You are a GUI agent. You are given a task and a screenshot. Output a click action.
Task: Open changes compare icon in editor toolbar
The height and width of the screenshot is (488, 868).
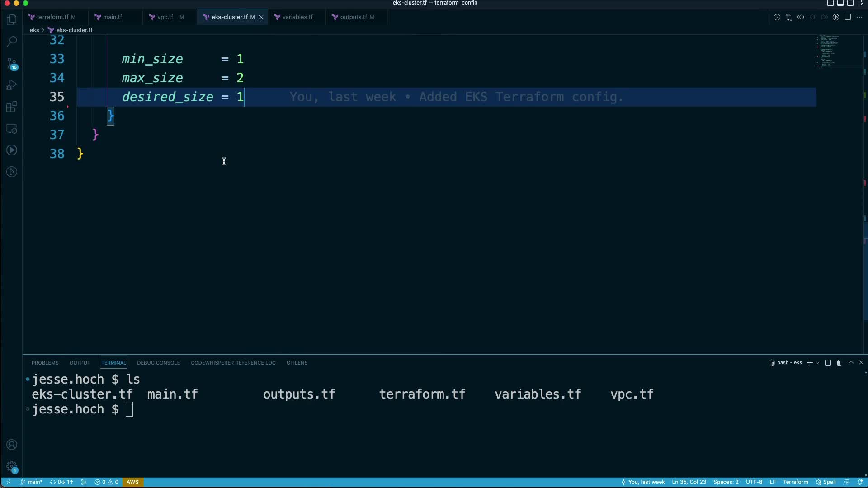pyautogui.click(x=789, y=17)
